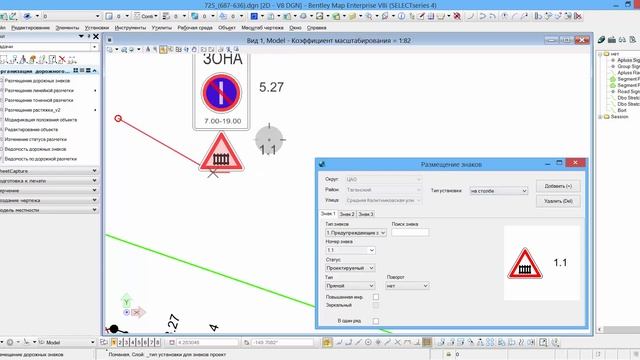The image size is (640, 360).
Task: Open the 'Тип установки' dropdown
Action: (499, 191)
